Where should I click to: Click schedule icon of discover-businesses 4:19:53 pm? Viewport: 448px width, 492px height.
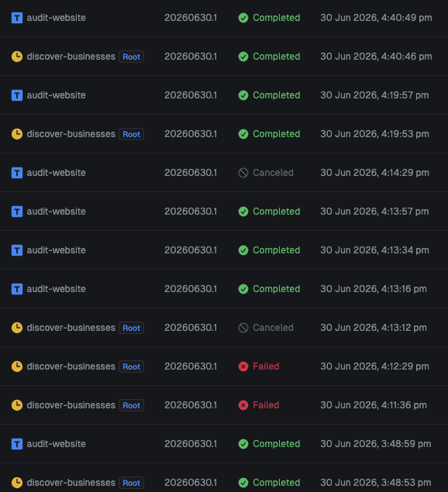(x=17, y=134)
